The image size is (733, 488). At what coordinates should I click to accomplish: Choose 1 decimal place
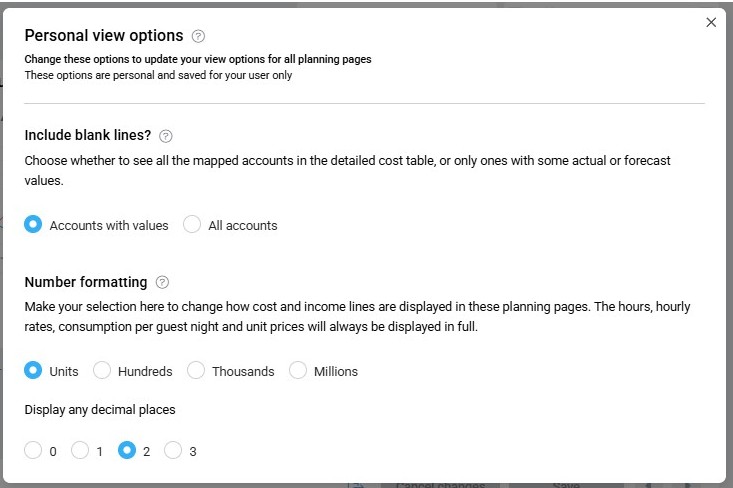coord(80,451)
